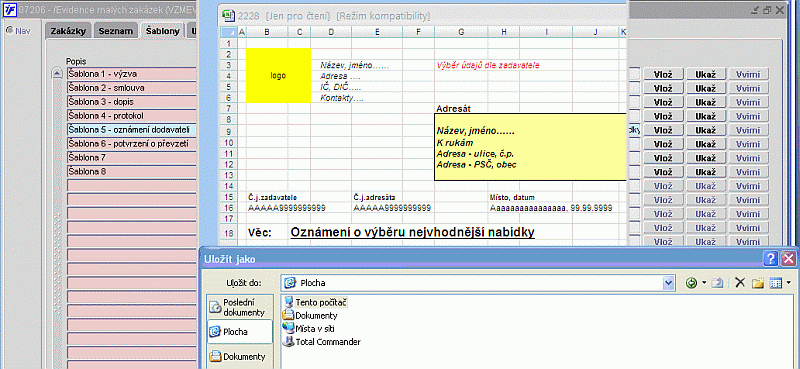Viewport: 800px width, 369px height.
Task: Click the application icon in the main window title bar
Action: pos(10,10)
